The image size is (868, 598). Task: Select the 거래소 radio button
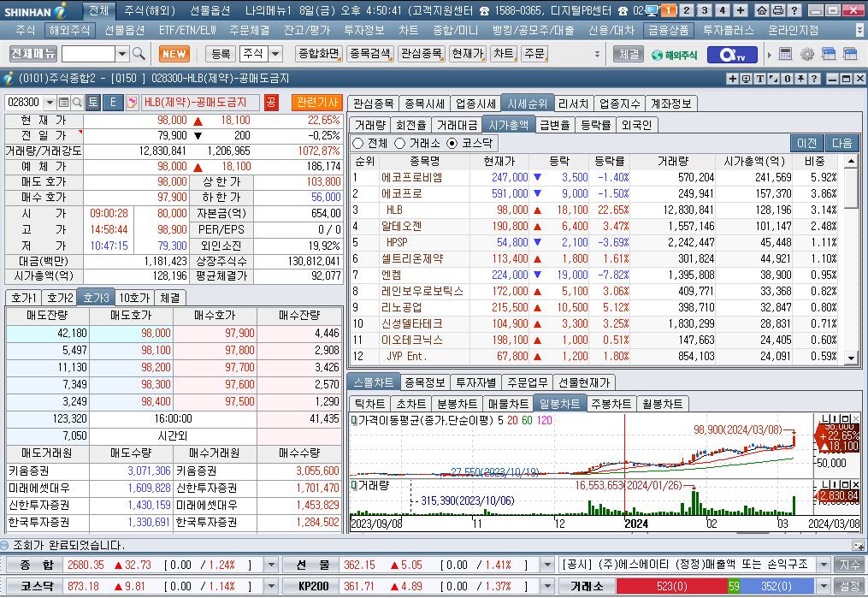(399, 144)
